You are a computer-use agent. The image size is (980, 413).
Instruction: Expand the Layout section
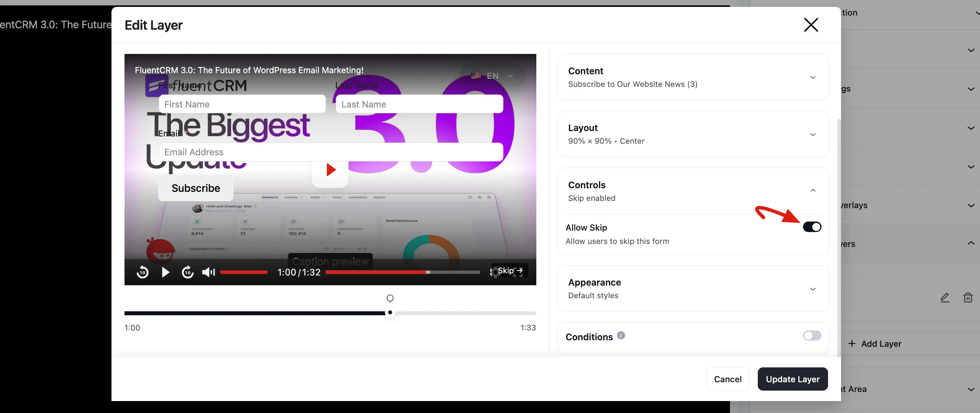coord(812,134)
